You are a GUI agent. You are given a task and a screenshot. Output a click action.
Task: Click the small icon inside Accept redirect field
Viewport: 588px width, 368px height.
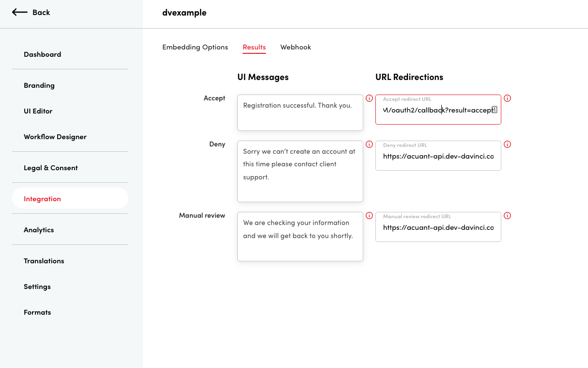tap(495, 110)
